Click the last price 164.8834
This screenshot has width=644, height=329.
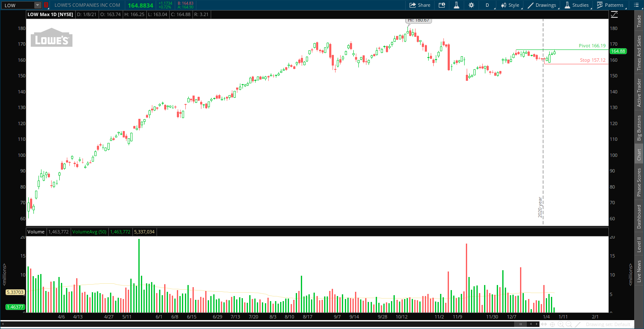(x=140, y=5)
